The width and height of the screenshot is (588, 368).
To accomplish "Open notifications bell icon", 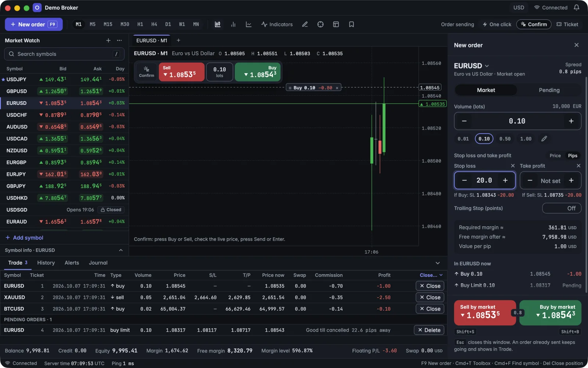I will [x=577, y=7].
